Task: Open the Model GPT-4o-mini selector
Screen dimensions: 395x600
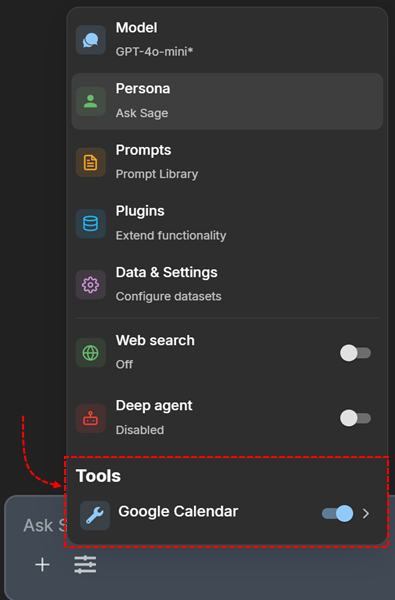Action: [227, 40]
